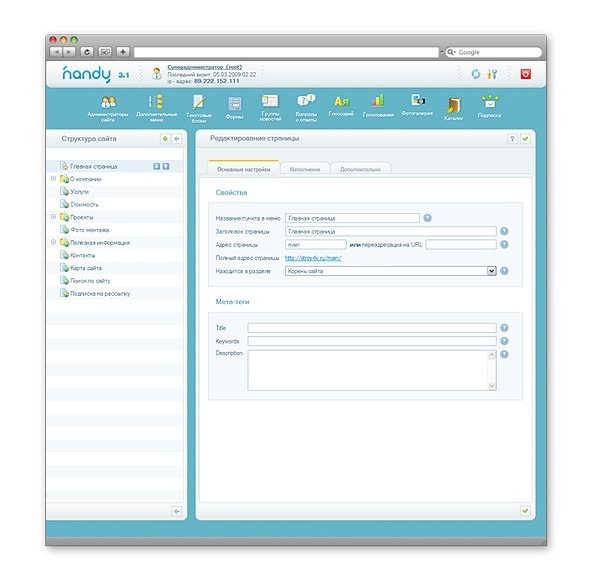
Task: Open the Вопросы и ответы module
Action: pos(306,108)
